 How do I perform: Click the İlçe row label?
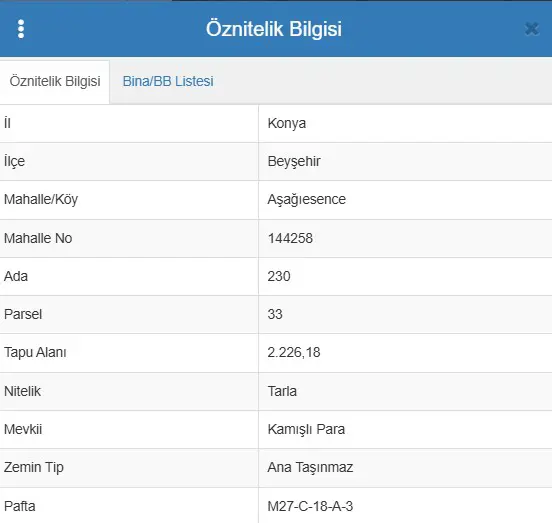click(x=14, y=161)
